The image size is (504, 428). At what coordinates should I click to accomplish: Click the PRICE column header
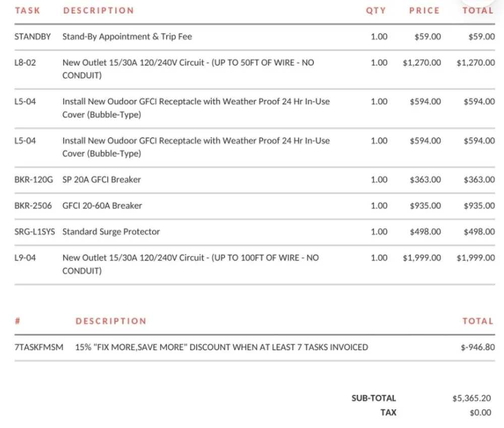click(x=424, y=11)
